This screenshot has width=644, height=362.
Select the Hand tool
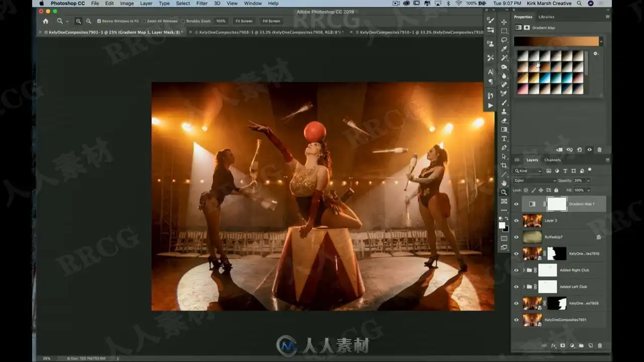click(504, 183)
